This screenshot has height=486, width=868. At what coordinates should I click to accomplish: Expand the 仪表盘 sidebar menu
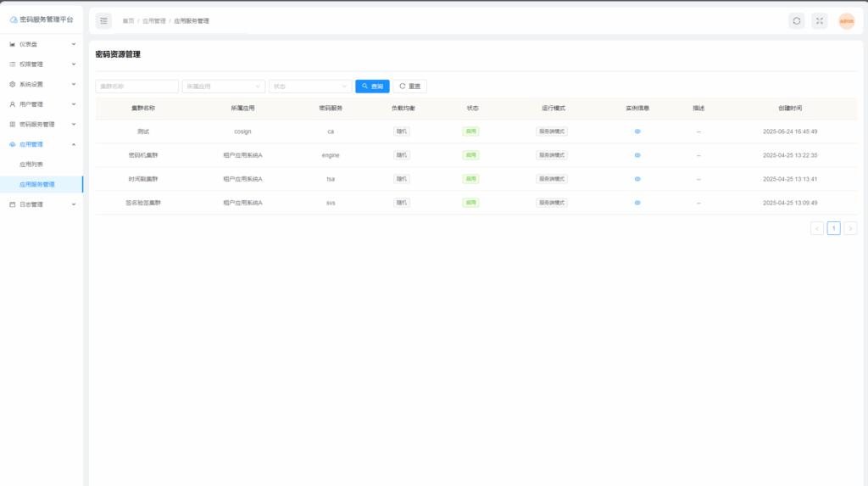coord(42,44)
